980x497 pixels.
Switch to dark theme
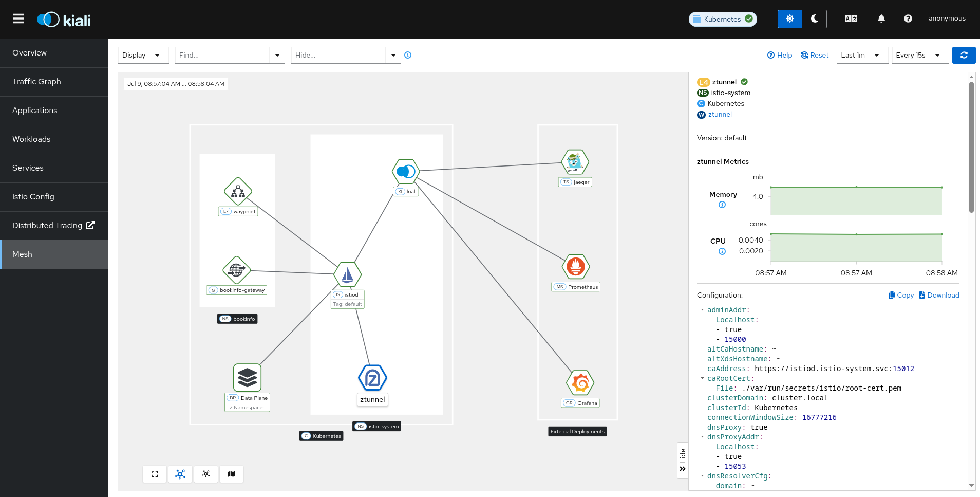[814, 19]
